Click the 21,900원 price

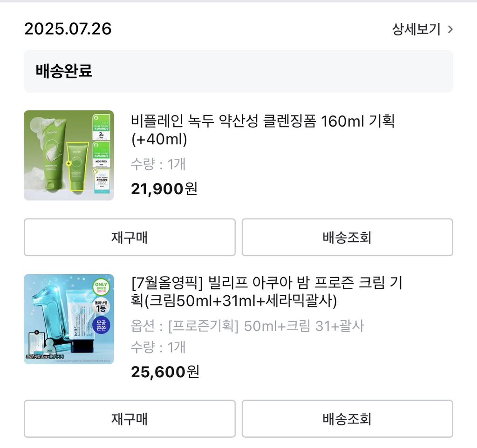coord(164,189)
